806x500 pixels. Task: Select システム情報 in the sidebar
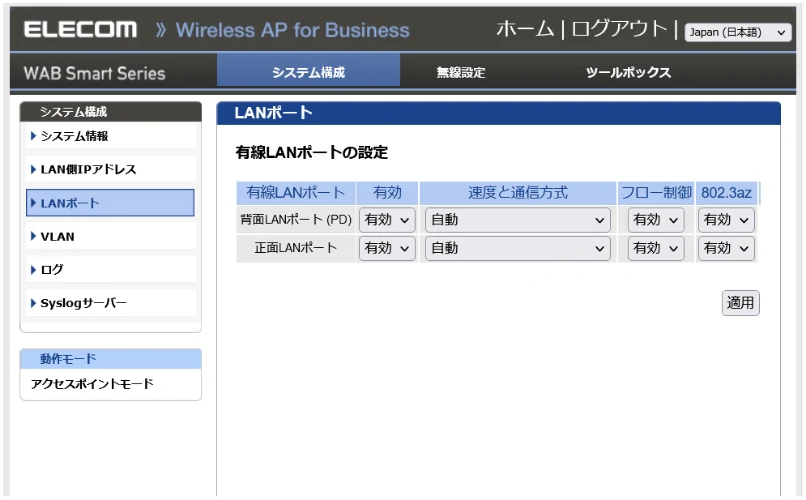tap(111, 136)
